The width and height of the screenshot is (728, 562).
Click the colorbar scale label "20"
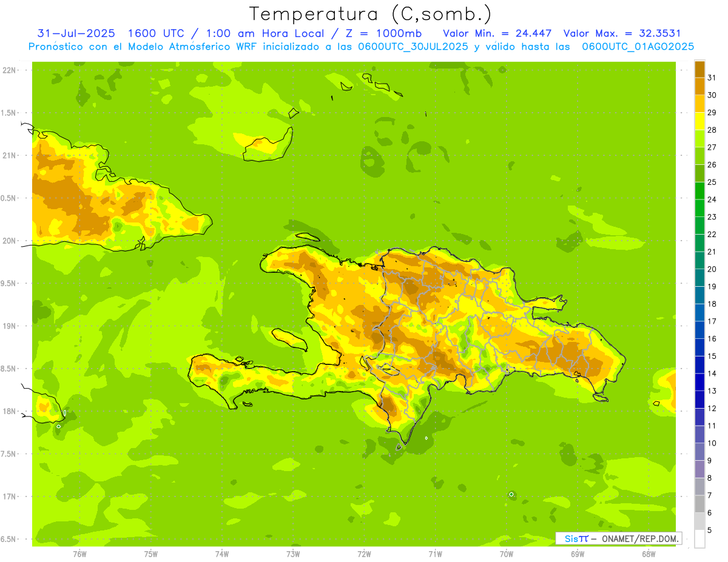(x=712, y=269)
